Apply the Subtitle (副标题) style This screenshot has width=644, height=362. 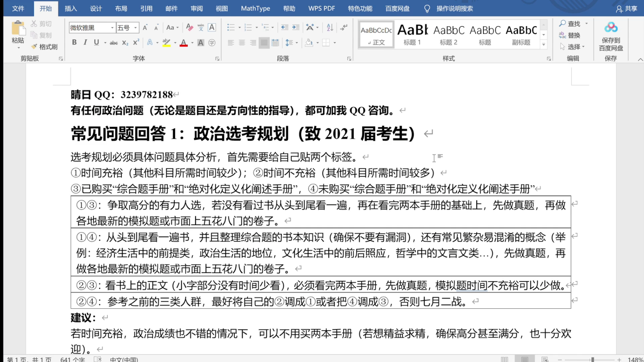521,35
